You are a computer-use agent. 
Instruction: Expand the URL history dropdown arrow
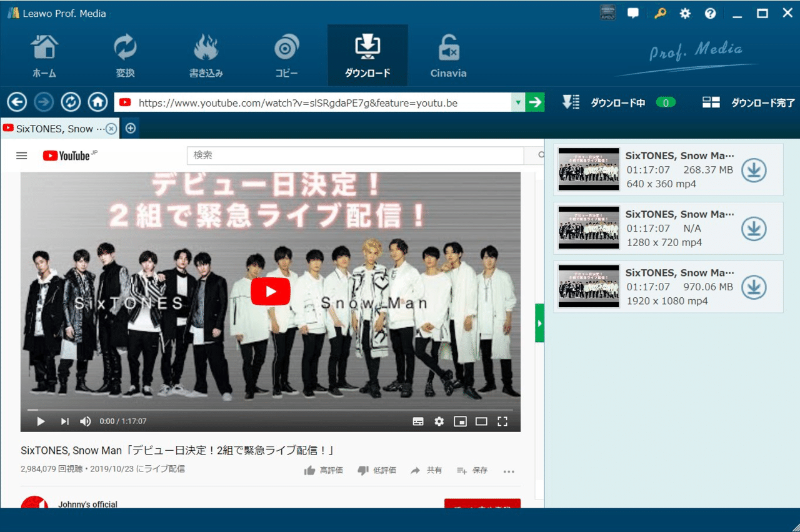coord(517,102)
